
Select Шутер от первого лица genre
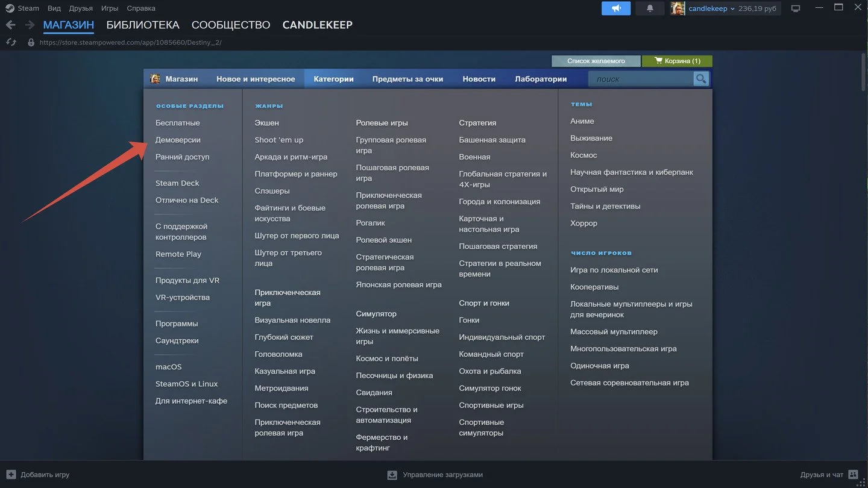(297, 236)
